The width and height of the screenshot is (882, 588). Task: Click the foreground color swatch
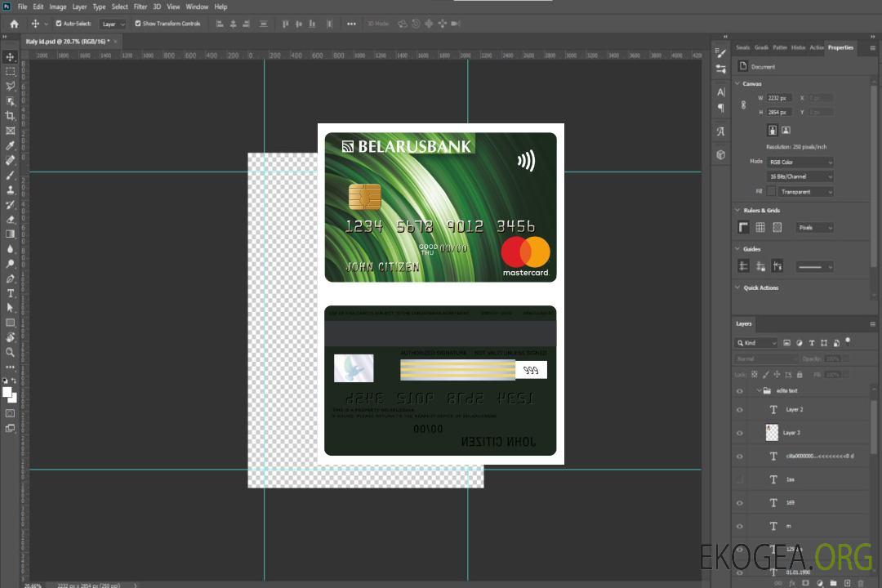7,393
